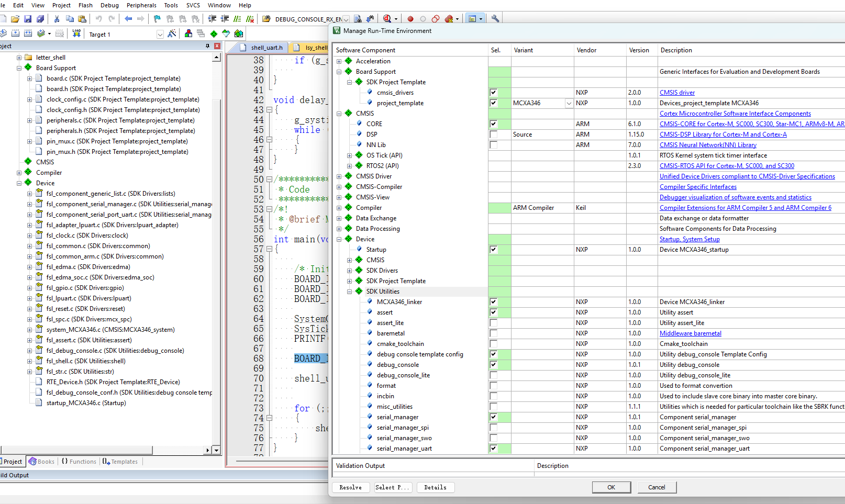
Task: Open the Peripherals menu
Action: click(141, 5)
